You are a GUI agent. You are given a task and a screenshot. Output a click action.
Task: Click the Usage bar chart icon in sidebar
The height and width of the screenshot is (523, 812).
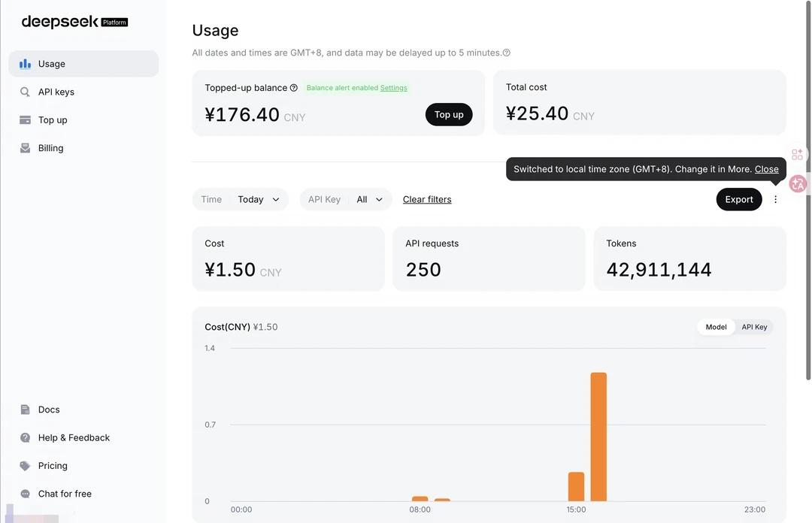coord(25,64)
